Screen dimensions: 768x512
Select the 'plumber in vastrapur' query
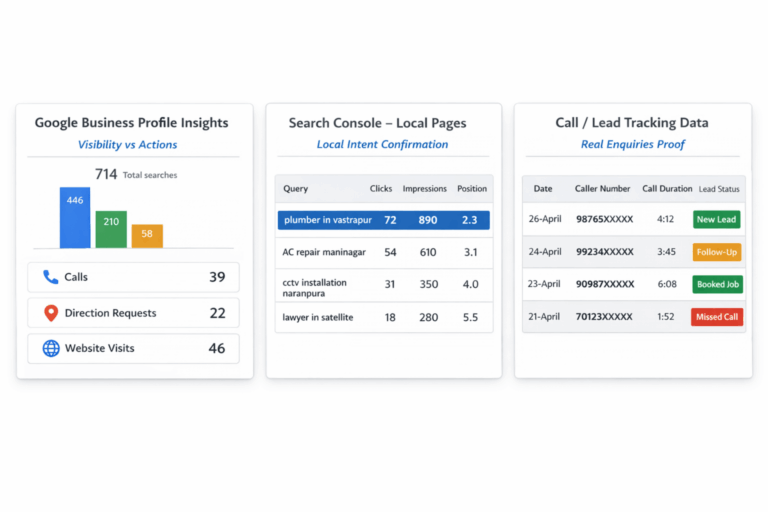click(x=328, y=220)
